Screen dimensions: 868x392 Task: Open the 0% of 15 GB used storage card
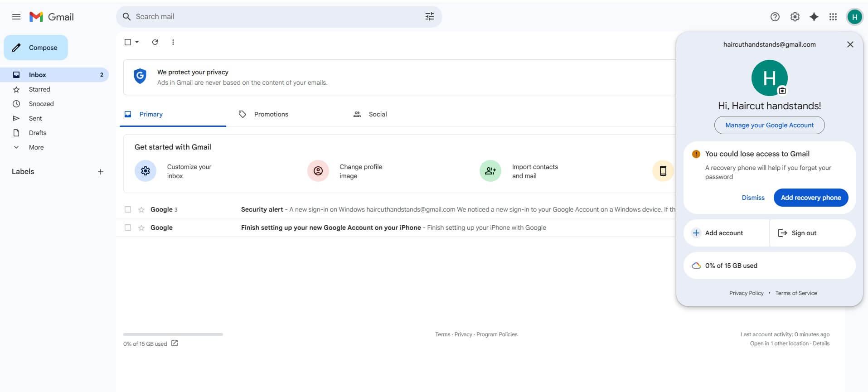click(769, 266)
